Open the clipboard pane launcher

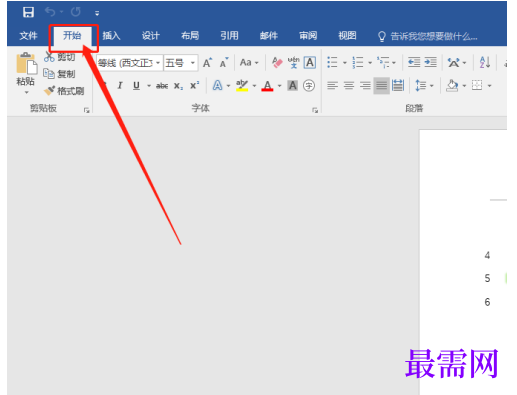tap(87, 110)
